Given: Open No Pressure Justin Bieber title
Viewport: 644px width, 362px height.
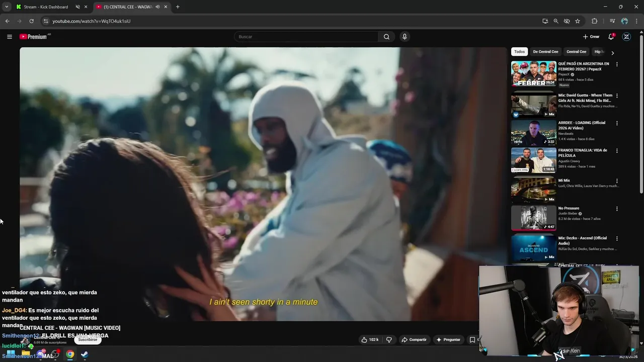Looking at the screenshot, I should (x=569, y=208).
